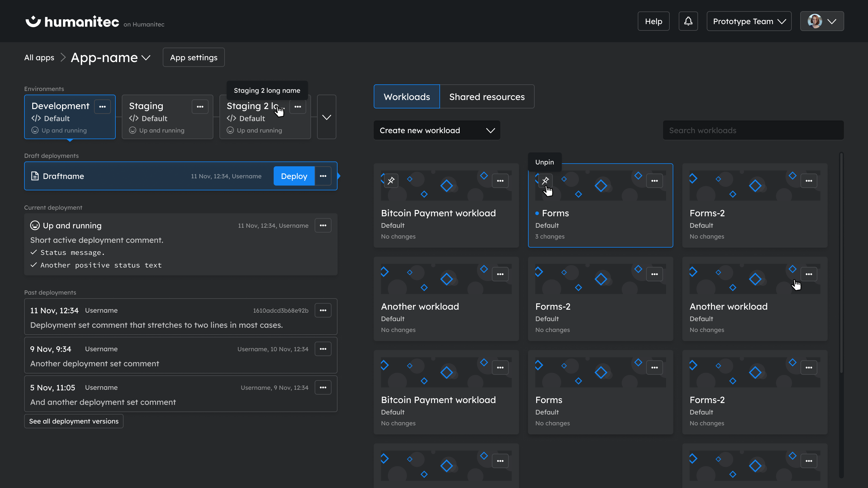Open the Draftname deployment options menu
Image resolution: width=868 pixels, height=488 pixels.
(x=323, y=176)
